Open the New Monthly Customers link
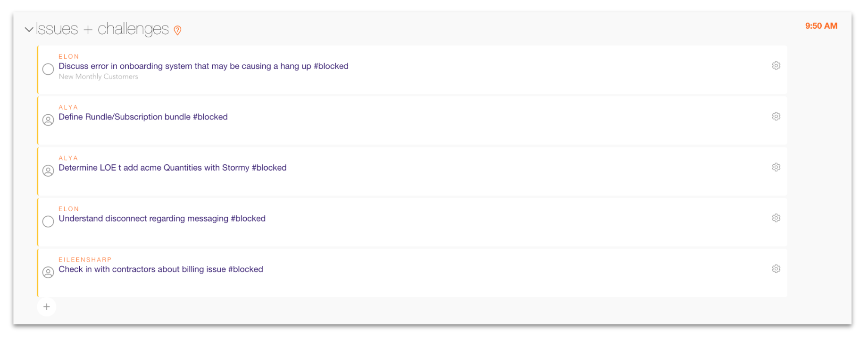 tap(98, 77)
